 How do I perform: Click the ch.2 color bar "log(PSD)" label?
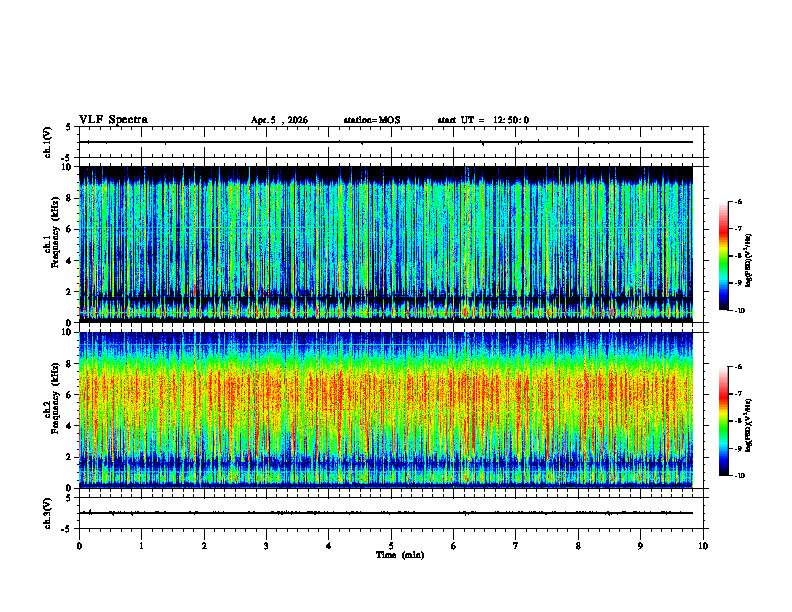click(748, 425)
